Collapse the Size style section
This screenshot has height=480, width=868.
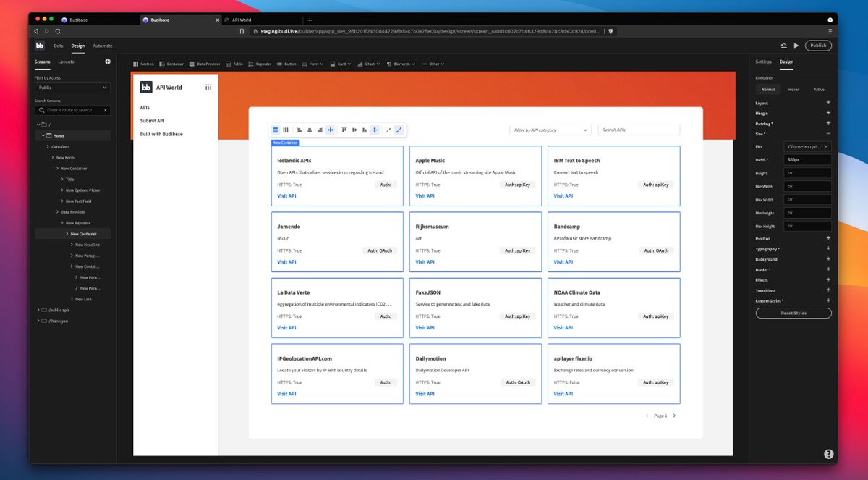pyautogui.click(x=828, y=134)
